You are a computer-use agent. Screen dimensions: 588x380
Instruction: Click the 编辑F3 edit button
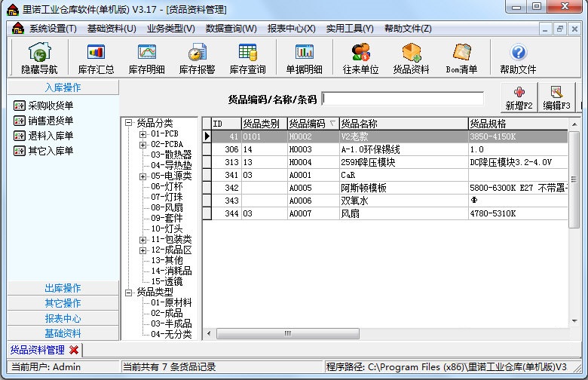tap(556, 98)
